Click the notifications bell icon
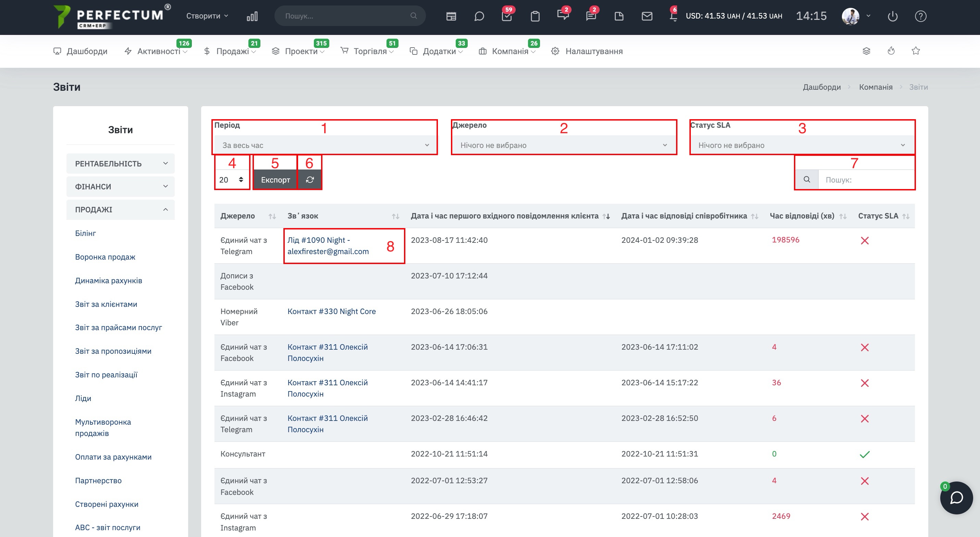980x537 pixels. (673, 16)
